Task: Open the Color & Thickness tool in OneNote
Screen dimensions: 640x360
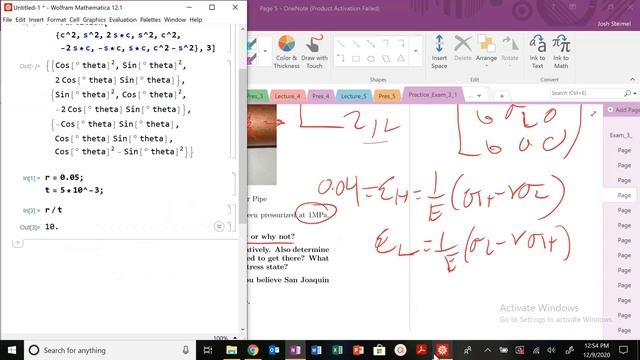Action: point(286,52)
